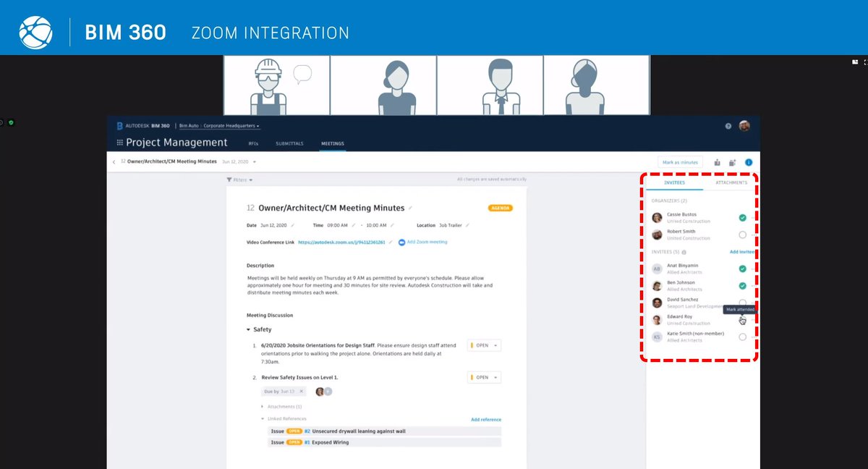868x469 pixels.
Task: Click the export icon next to Mark as minutes
Action: [x=718, y=162]
